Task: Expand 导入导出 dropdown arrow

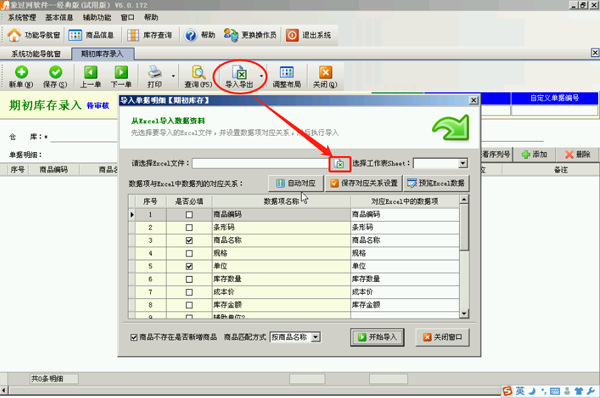Action: (261, 76)
